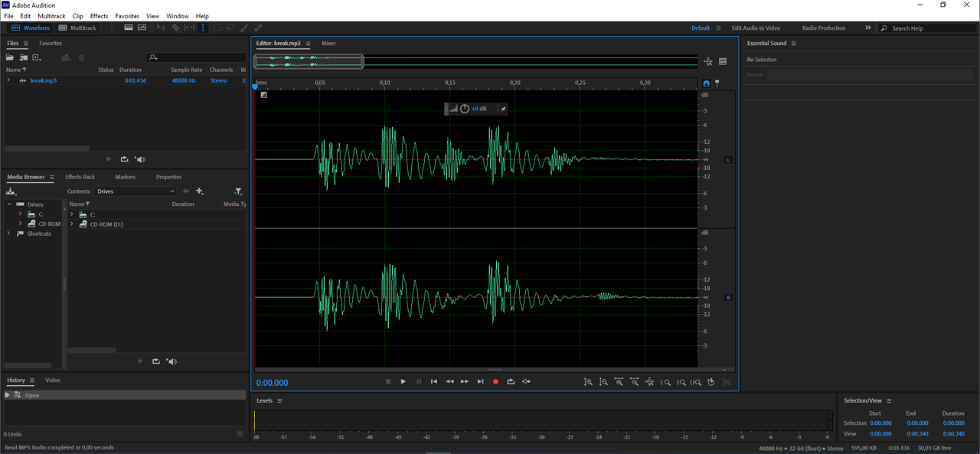Click the 0:00.000 current time display
This screenshot has width=980, height=454.
click(273, 383)
